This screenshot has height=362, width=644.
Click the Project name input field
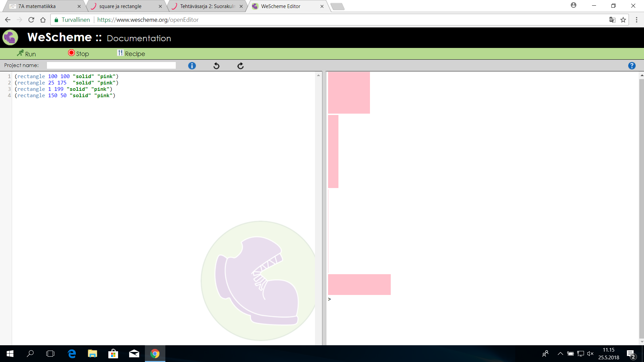coord(111,65)
